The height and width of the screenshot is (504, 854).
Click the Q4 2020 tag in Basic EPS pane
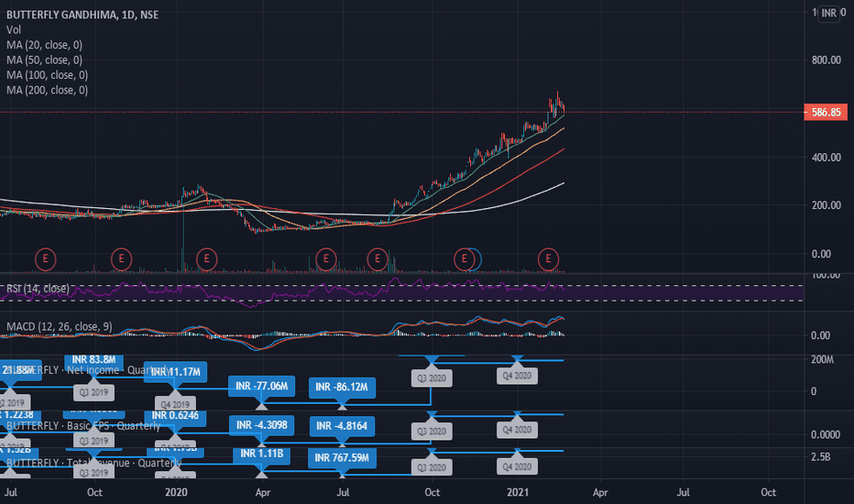517,430
